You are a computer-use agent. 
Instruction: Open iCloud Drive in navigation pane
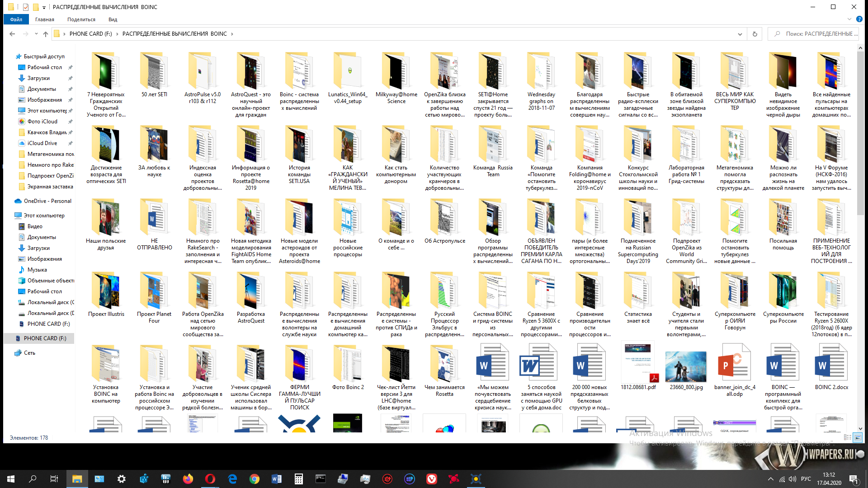42,143
